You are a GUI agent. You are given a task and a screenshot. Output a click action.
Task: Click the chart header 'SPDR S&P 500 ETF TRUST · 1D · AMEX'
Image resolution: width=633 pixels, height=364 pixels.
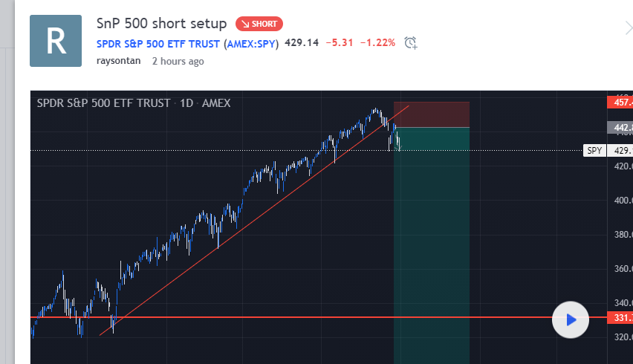point(134,103)
